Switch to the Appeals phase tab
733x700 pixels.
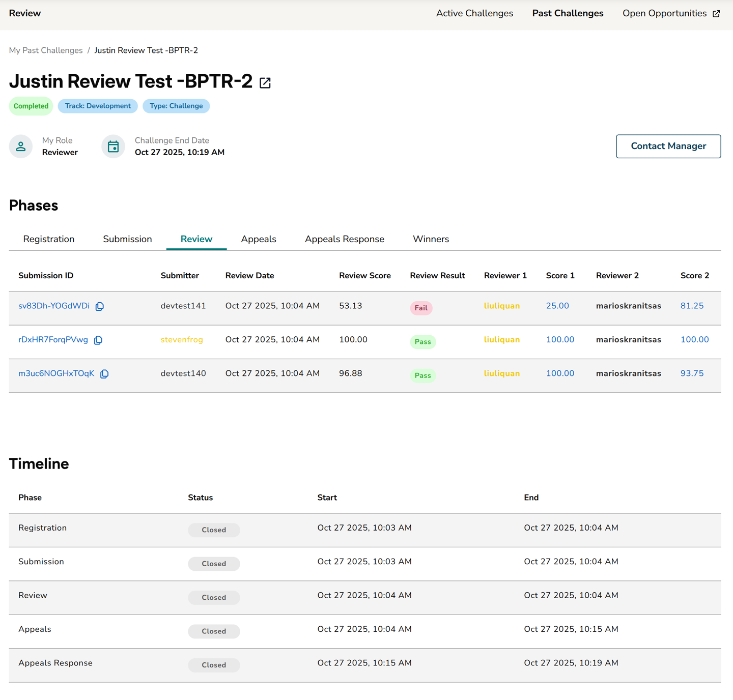[259, 239]
